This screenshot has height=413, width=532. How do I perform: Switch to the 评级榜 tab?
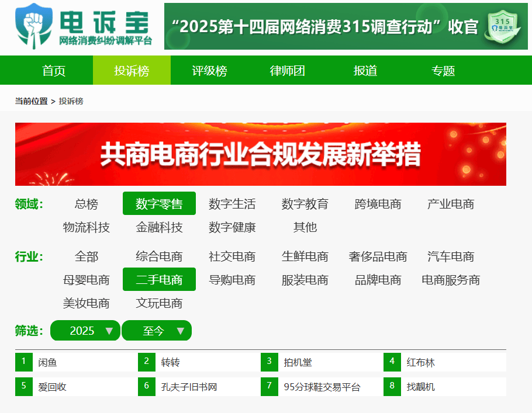(209, 71)
